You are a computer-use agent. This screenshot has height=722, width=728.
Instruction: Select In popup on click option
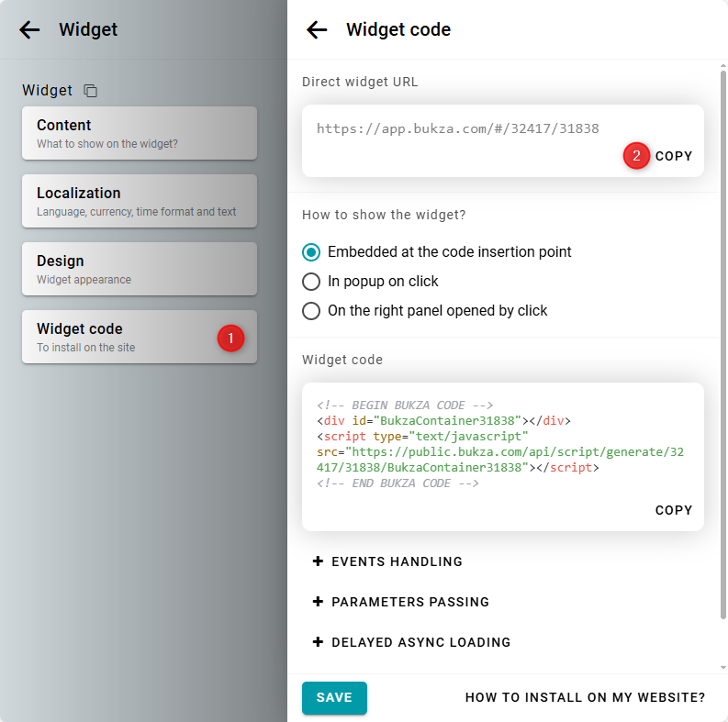312,281
